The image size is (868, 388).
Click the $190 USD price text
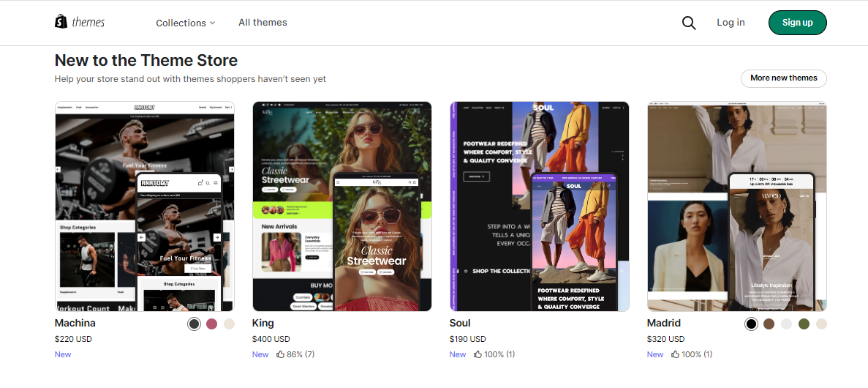coord(468,339)
